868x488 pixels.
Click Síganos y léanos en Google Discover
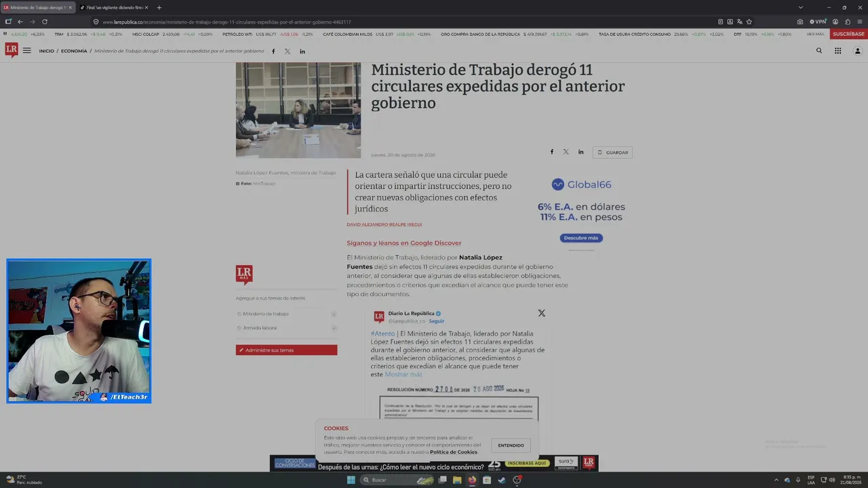click(x=403, y=243)
